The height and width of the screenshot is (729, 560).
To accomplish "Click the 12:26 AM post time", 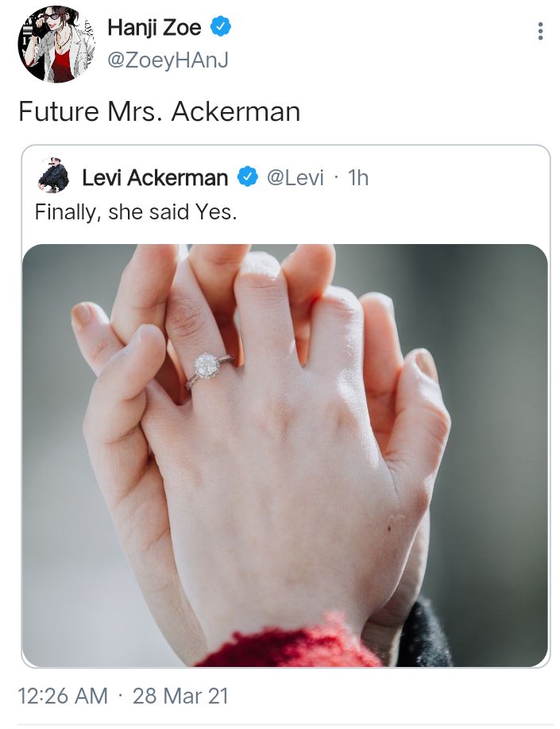I will (x=63, y=696).
